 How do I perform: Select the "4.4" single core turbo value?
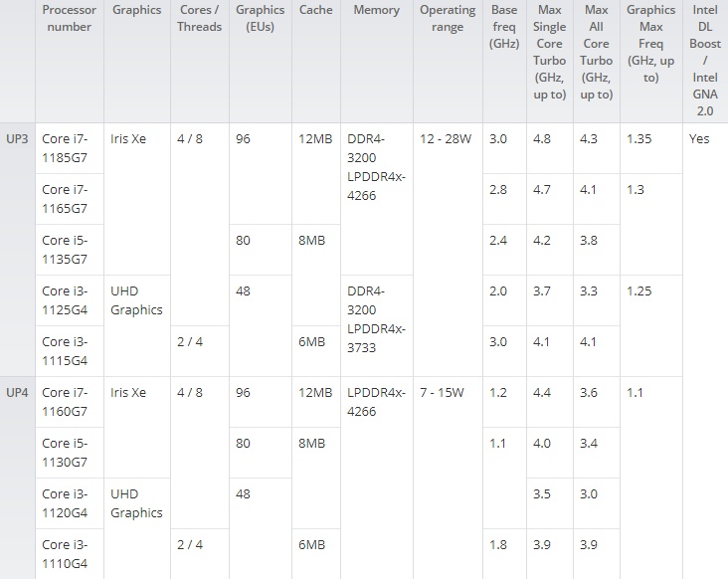click(542, 392)
